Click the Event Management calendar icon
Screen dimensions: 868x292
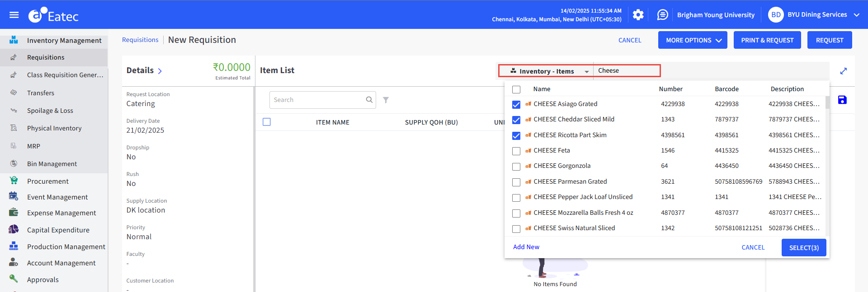pos(14,196)
